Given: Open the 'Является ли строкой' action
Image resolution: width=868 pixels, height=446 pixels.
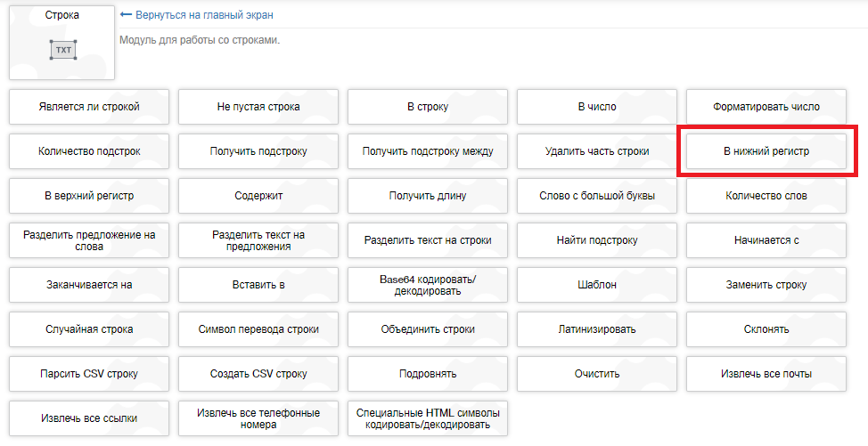Looking at the screenshot, I should coord(89,107).
